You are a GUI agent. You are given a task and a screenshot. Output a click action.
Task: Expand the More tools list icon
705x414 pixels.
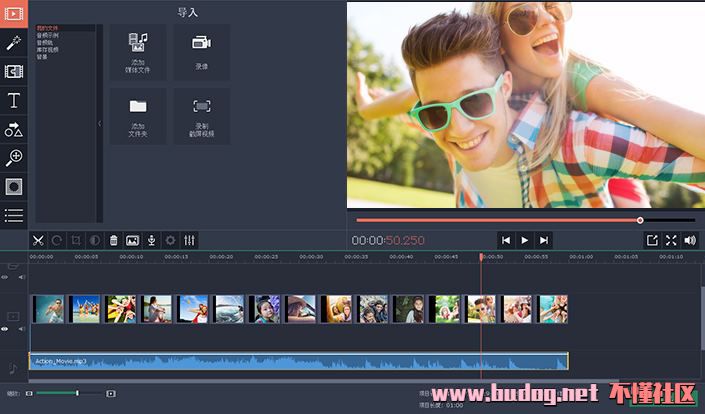click(14, 215)
